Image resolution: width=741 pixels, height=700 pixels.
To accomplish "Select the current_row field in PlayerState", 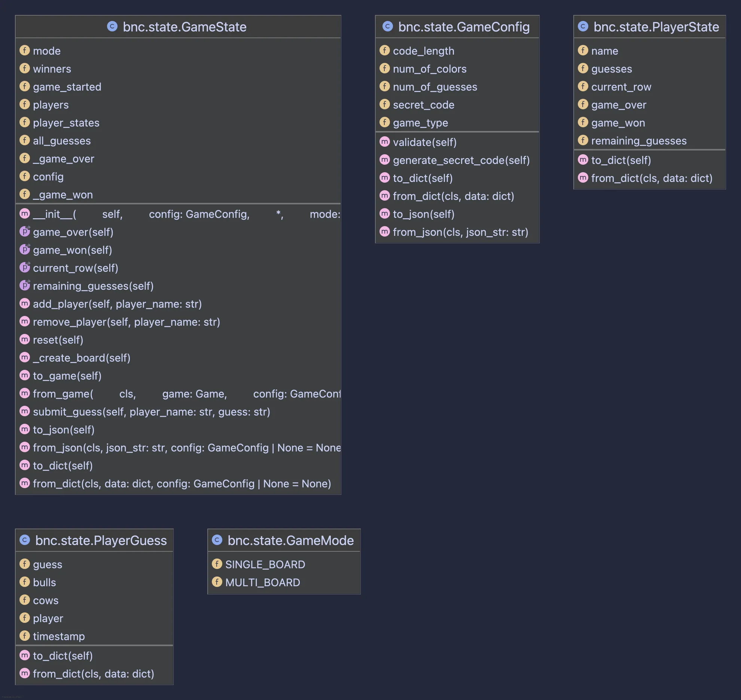I will (x=621, y=87).
